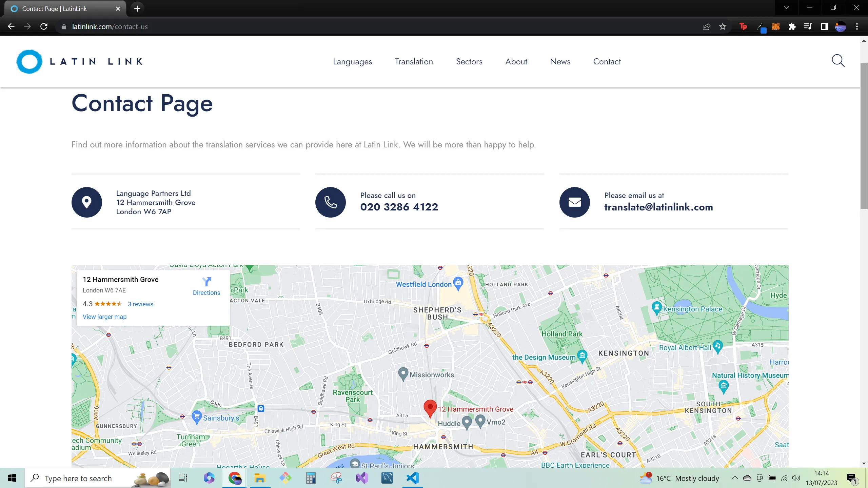Click the phone icon circle
Screen dimensions: 868x488
point(330,202)
